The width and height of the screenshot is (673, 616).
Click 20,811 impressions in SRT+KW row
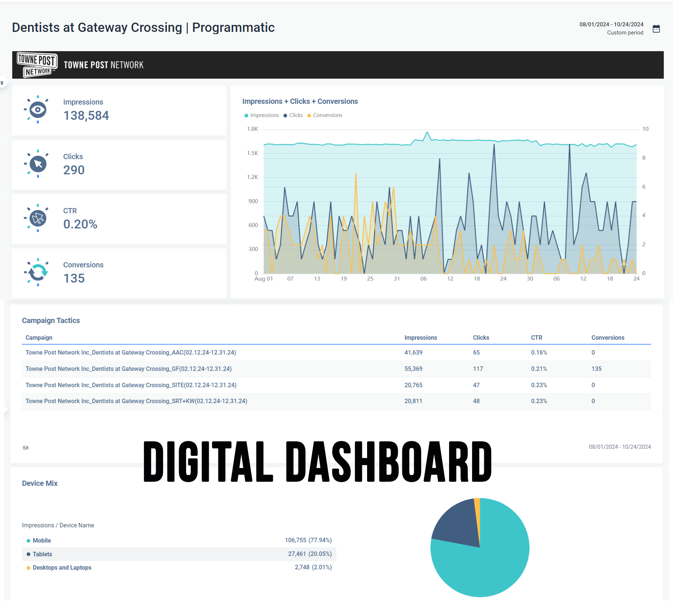[x=413, y=401]
